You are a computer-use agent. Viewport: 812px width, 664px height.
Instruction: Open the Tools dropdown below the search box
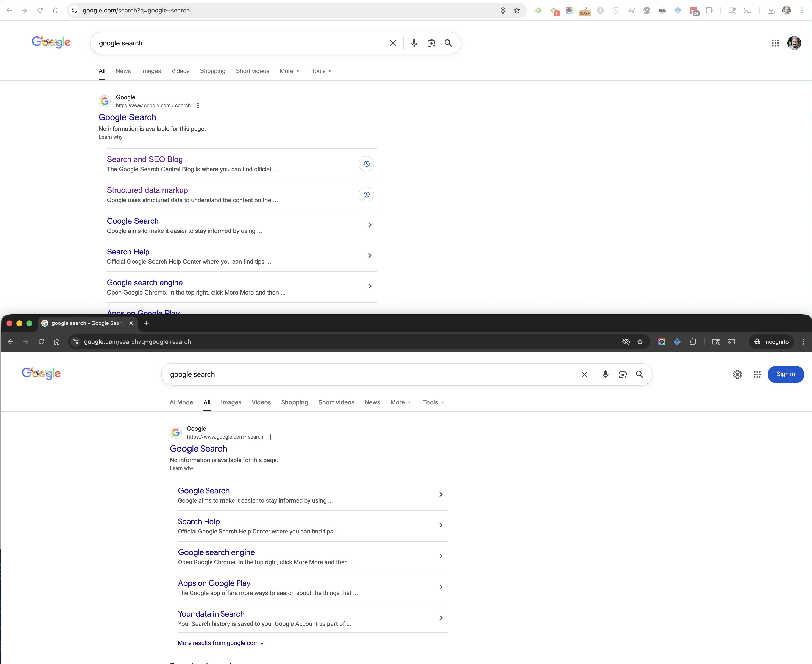(319, 71)
